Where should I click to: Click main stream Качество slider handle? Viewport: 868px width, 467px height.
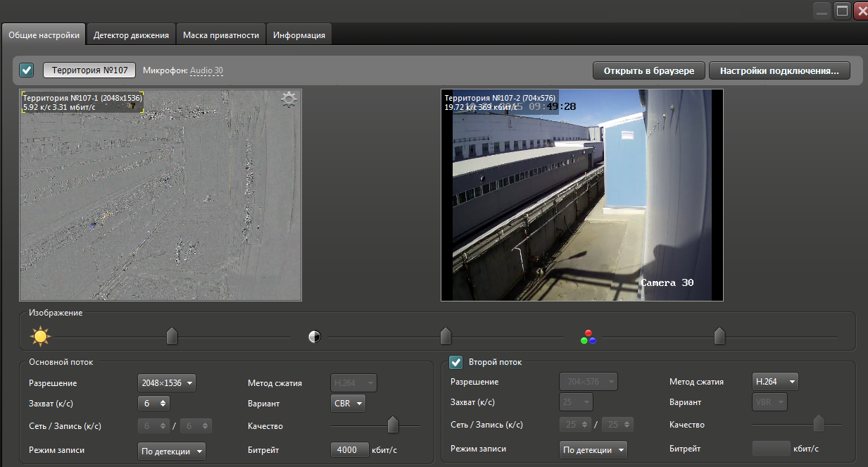(x=393, y=425)
